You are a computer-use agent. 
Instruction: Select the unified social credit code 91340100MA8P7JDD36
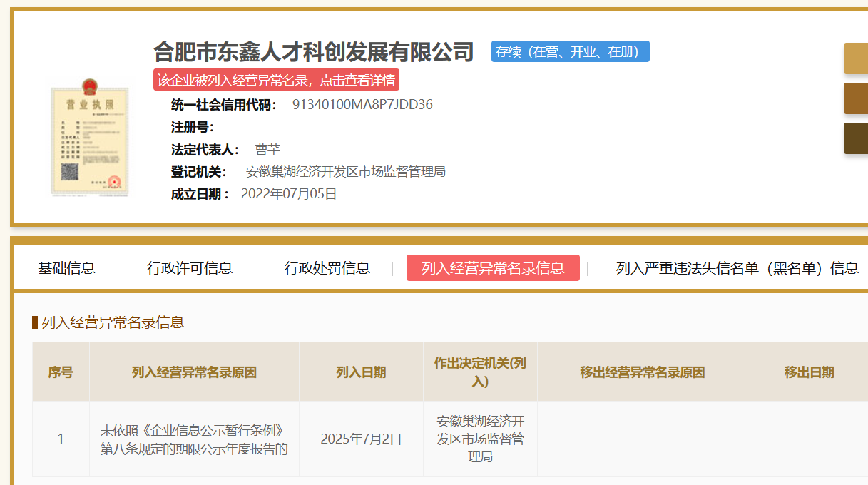click(362, 105)
